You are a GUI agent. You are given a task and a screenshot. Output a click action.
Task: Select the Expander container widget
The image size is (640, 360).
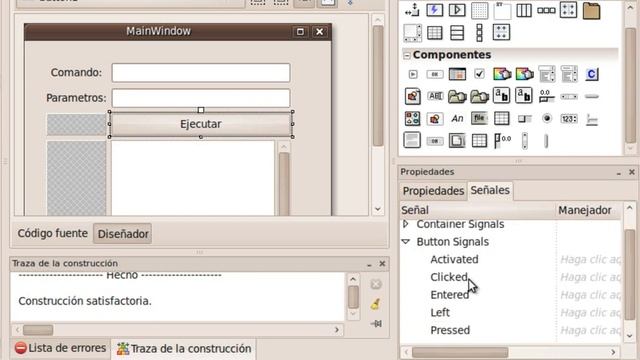click(x=457, y=10)
